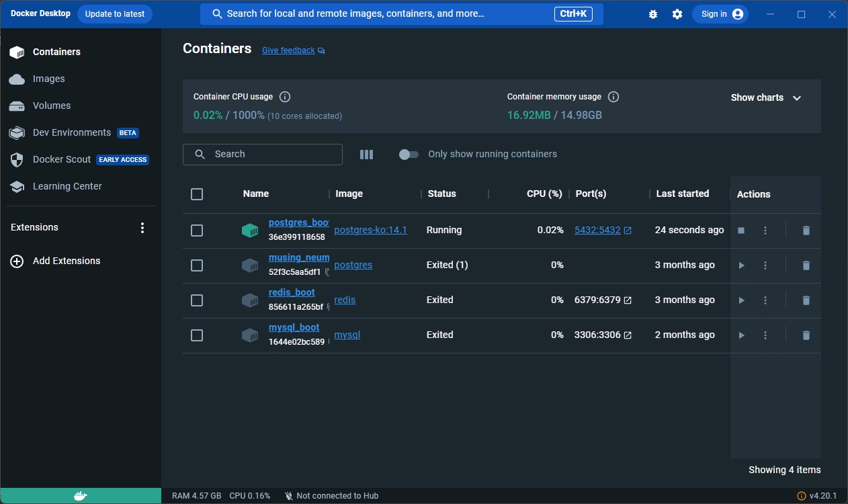Open more actions for musing_neum row
Image resolution: width=848 pixels, height=504 pixels.
pyautogui.click(x=765, y=265)
